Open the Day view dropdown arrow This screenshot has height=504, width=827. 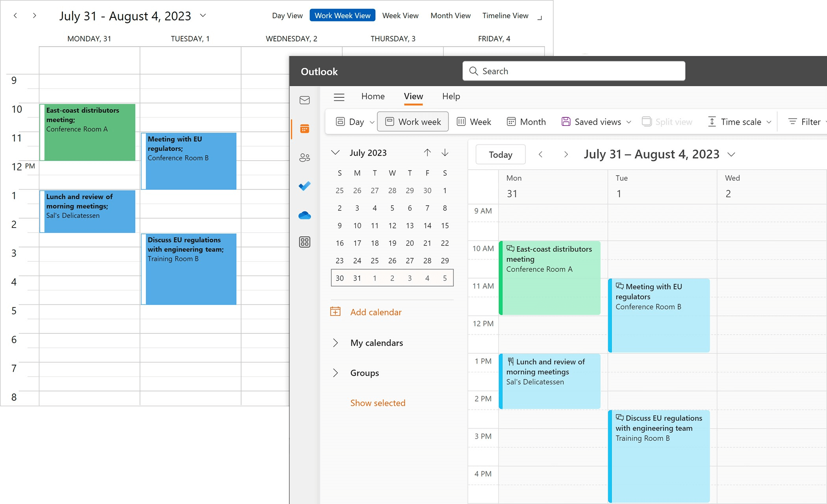(372, 122)
